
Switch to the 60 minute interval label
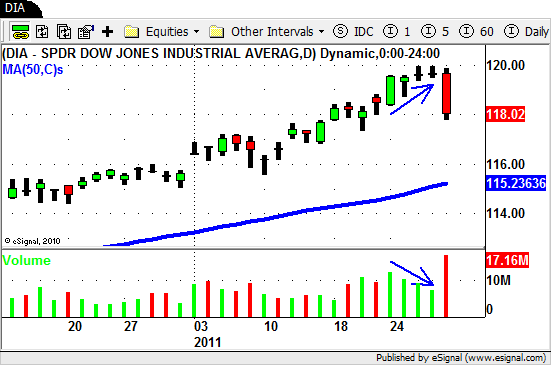pyautogui.click(x=487, y=32)
